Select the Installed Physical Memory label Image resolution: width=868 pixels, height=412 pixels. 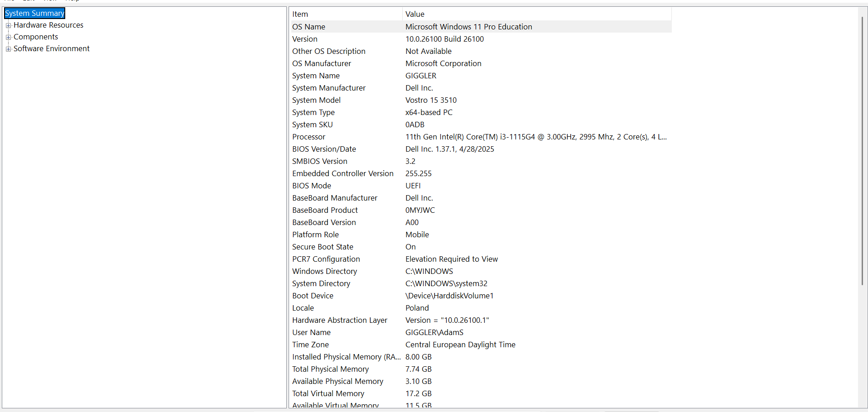click(347, 357)
